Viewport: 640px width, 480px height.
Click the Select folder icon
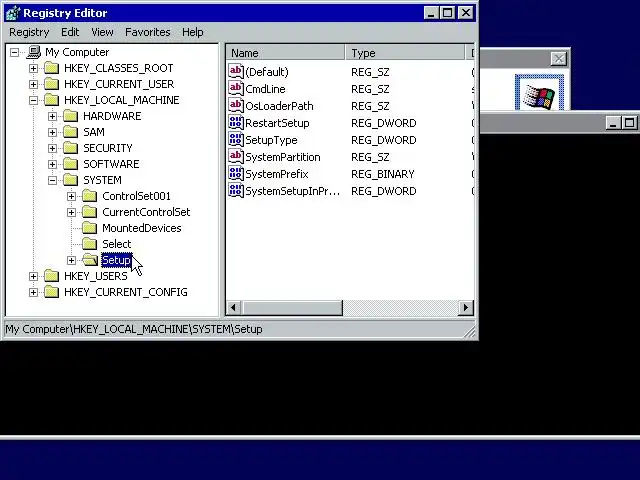click(89, 244)
